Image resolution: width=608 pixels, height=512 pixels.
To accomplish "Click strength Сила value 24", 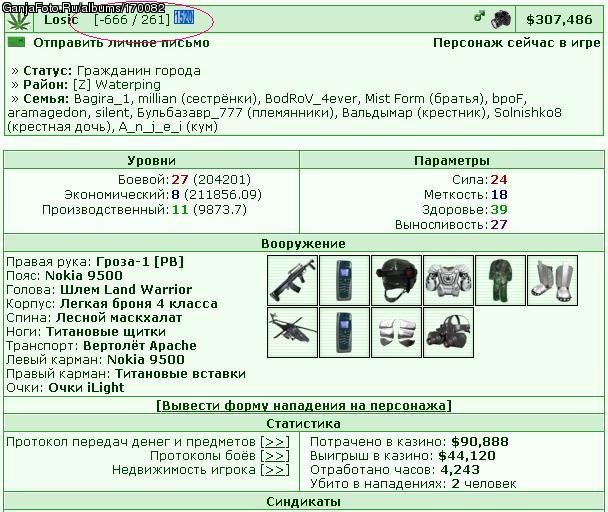I will click(x=499, y=180).
